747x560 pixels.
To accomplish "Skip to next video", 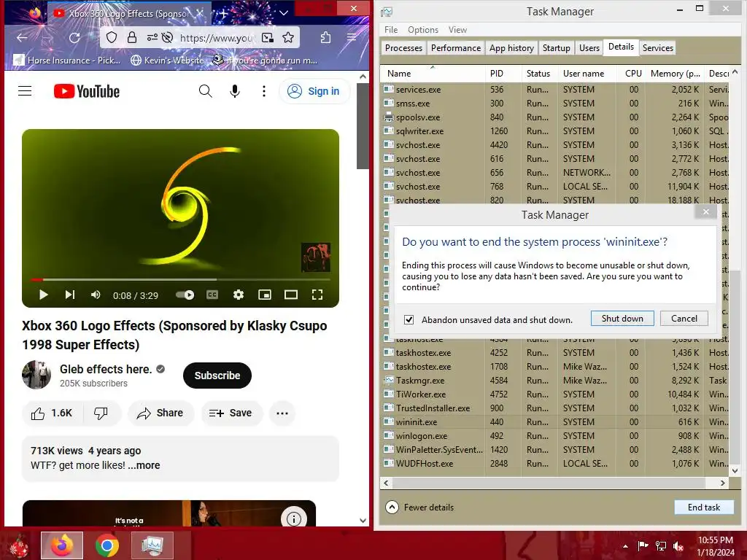I will pyautogui.click(x=69, y=295).
